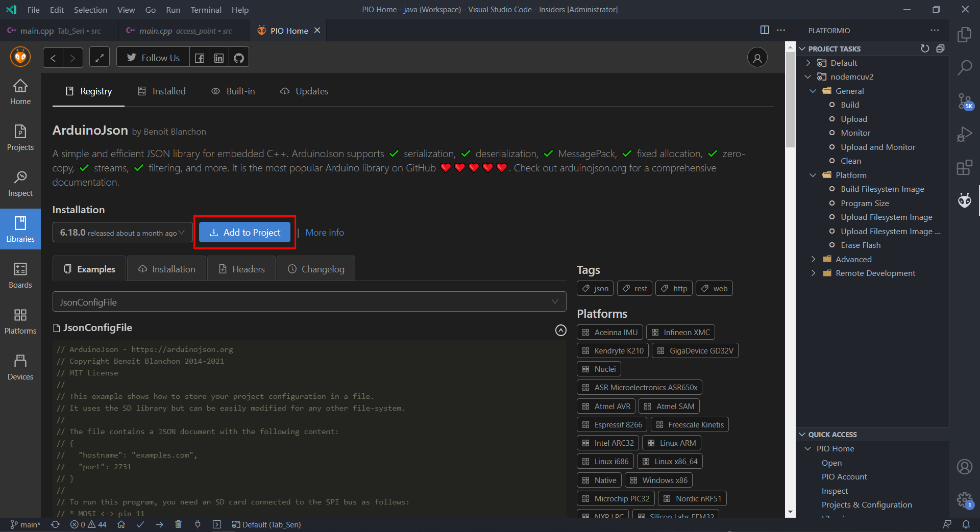Click PlatformIO Home icon in status bar
Screen dimensions: 980x532
[x=121, y=524]
